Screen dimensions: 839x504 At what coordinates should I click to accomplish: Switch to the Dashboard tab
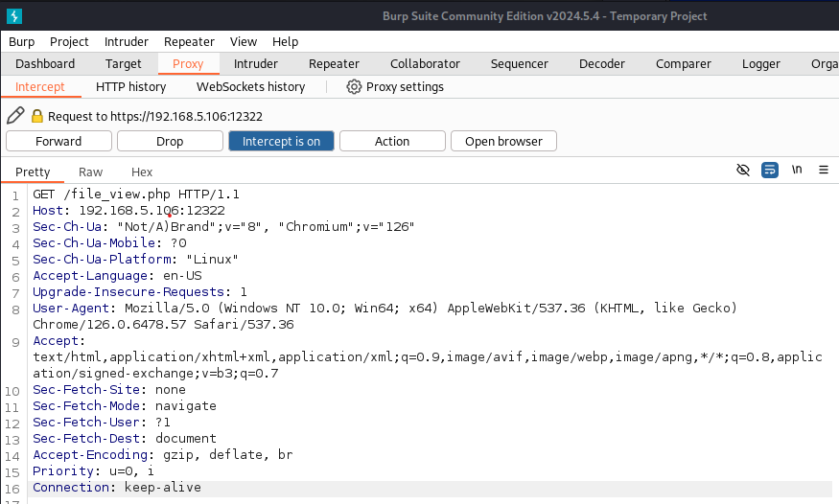(x=45, y=63)
